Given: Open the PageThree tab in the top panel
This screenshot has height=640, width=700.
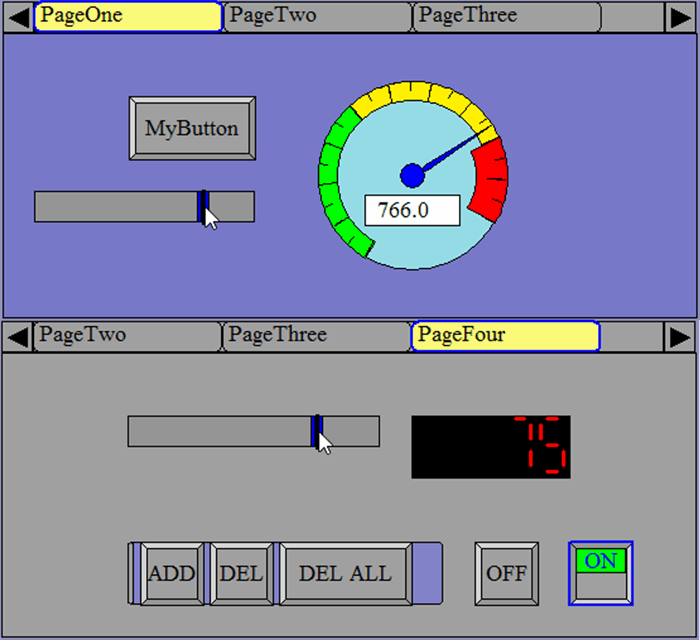Looking at the screenshot, I should pyautogui.click(x=507, y=17).
